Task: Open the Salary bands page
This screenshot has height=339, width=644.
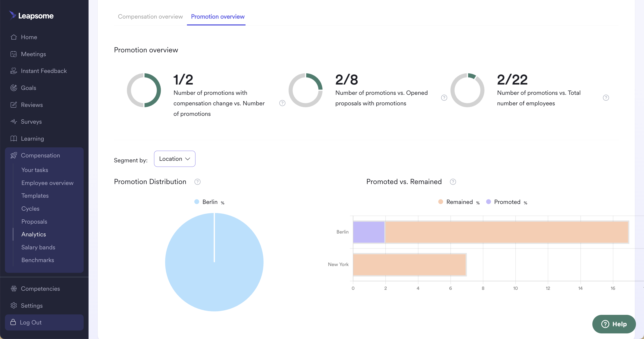Action: 38,247
